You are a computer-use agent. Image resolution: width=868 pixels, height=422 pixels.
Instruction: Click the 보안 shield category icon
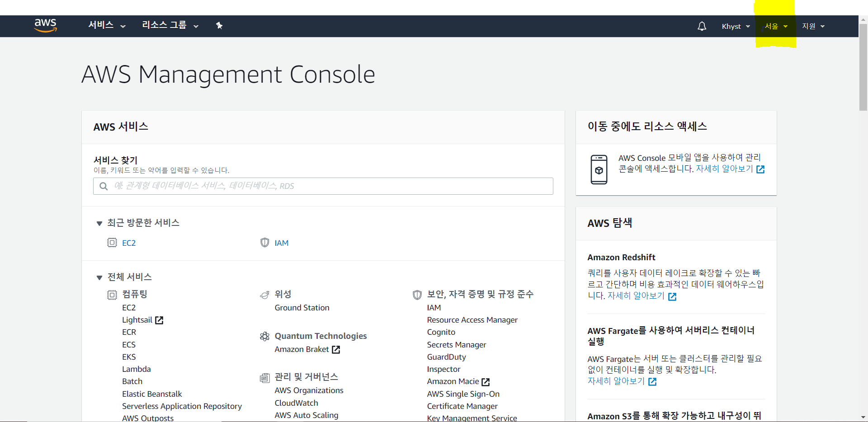tap(417, 295)
